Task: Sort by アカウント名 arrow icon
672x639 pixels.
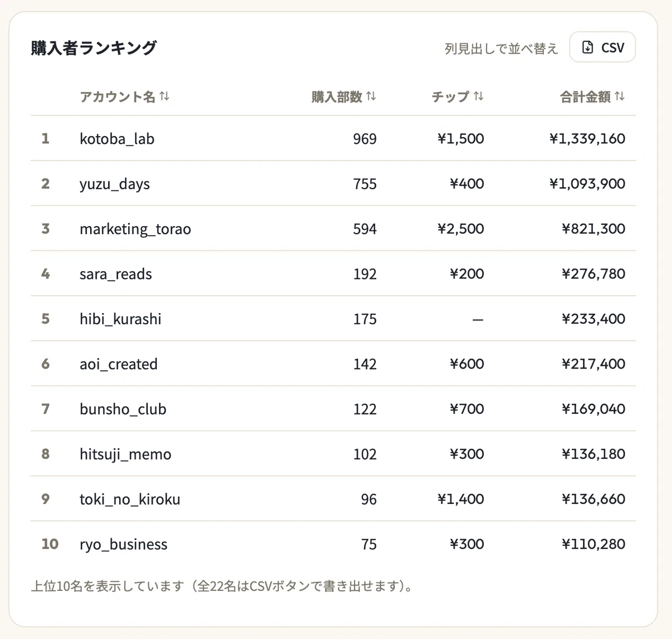Action: pos(164,96)
